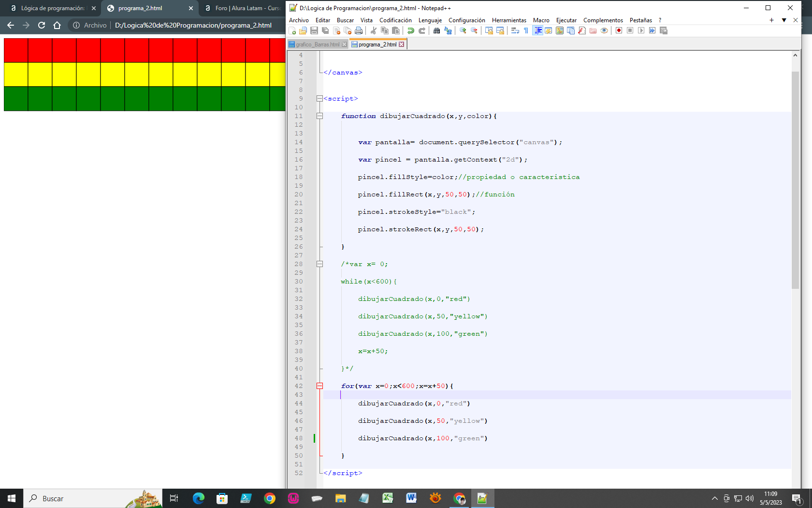Open the Replace icon in toolbar
Viewport: 812px width, 508px height.
(448, 30)
